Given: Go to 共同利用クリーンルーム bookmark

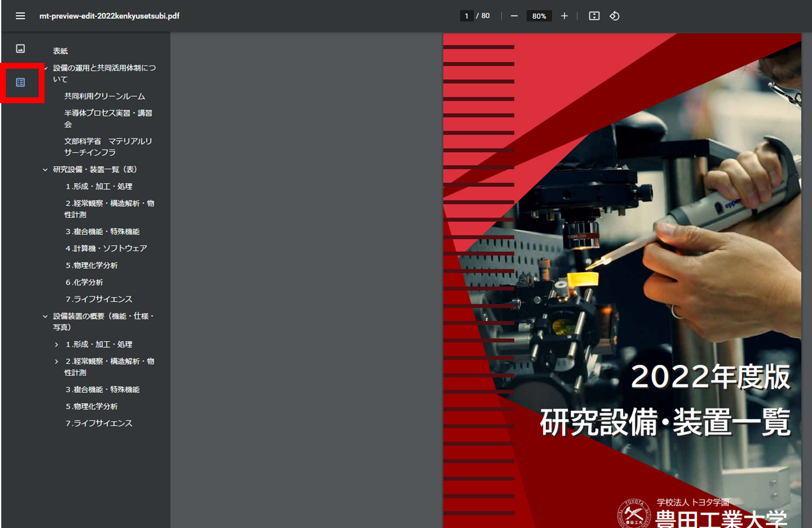Looking at the screenshot, I should coord(104,96).
